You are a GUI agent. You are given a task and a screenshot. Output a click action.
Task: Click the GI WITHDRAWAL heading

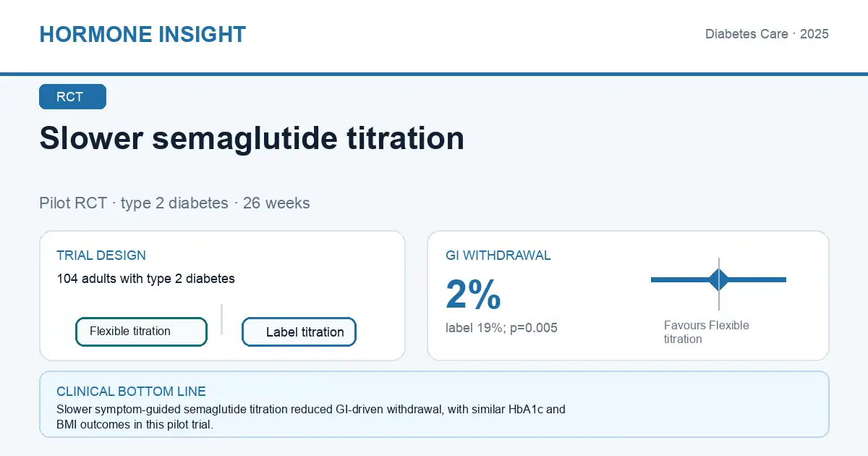[x=498, y=256]
